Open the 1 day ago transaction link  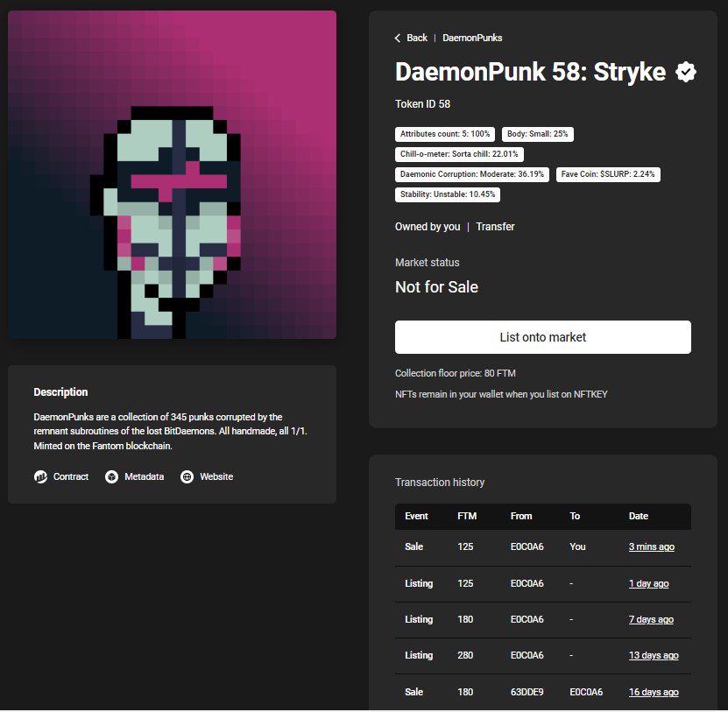[648, 583]
